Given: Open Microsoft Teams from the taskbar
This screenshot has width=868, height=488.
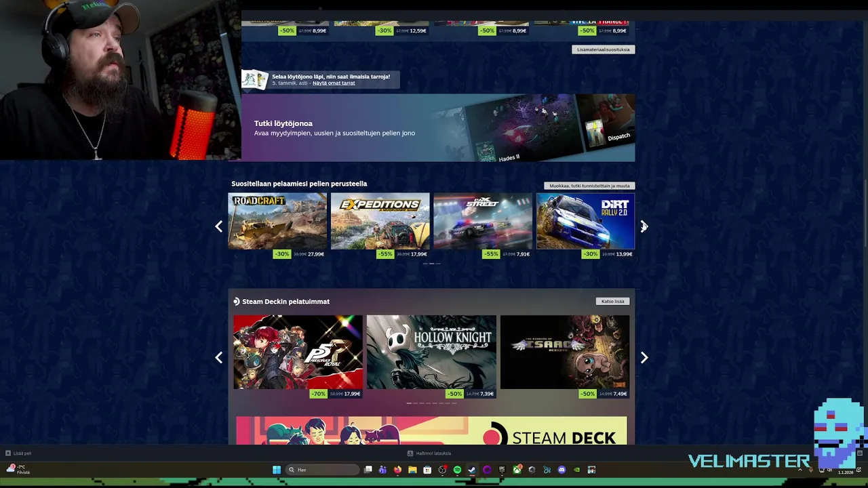Looking at the screenshot, I should 382,470.
